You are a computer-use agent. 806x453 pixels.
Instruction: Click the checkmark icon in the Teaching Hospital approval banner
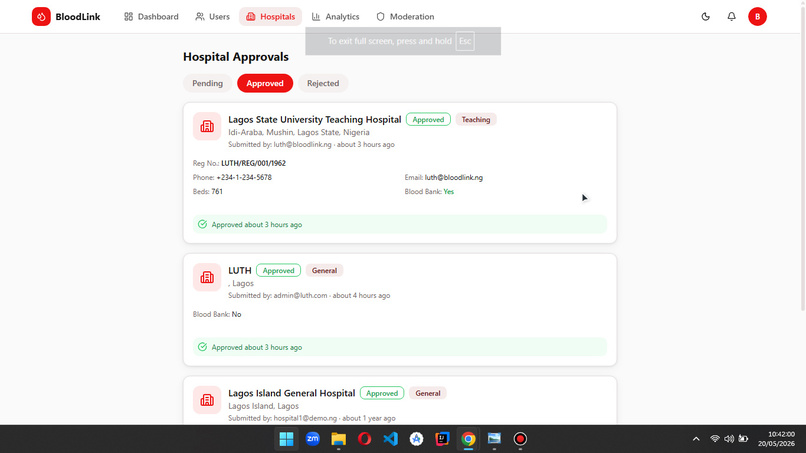coord(203,224)
